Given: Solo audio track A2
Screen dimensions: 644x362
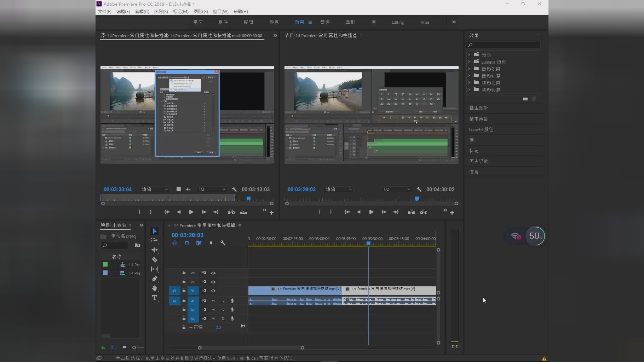Looking at the screenshot, I should (x=223, y=310).
